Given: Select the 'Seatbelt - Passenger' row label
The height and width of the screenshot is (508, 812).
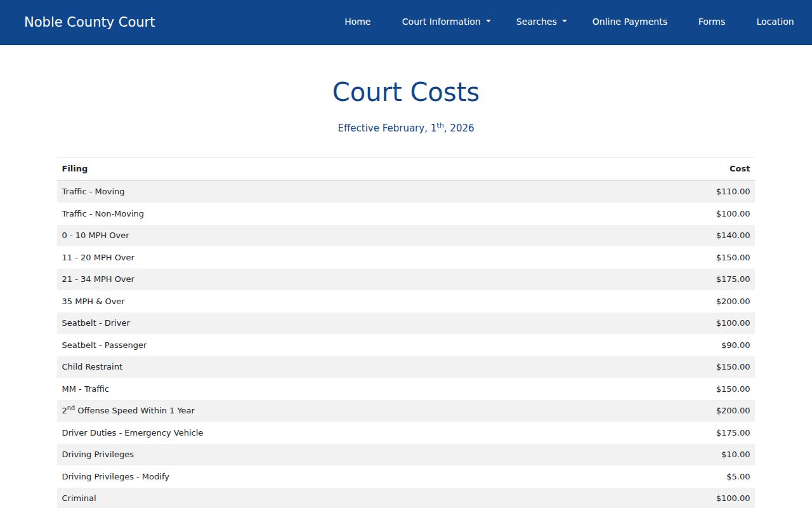Looking at the screenshot, I should click(104, 345).
